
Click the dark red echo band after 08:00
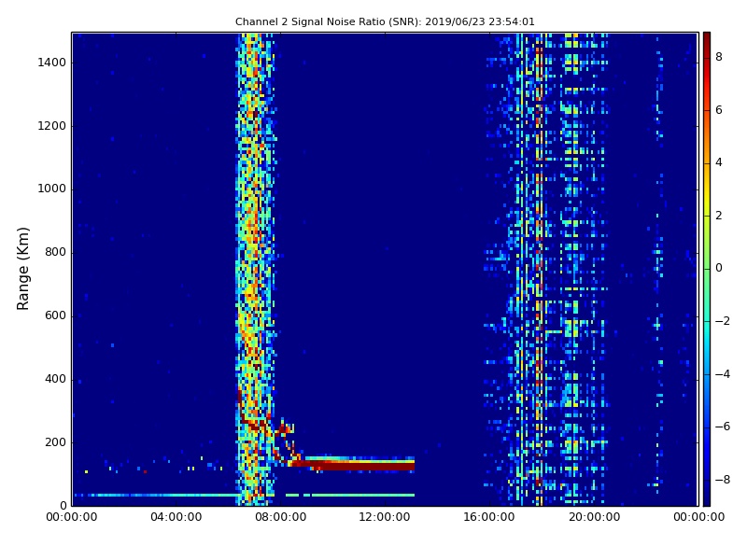[x=353, y=465]
